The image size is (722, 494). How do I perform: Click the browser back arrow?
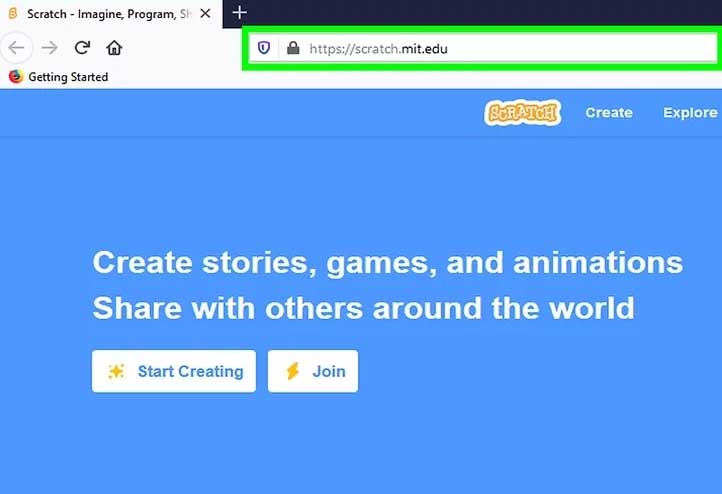tap(16, 48)
